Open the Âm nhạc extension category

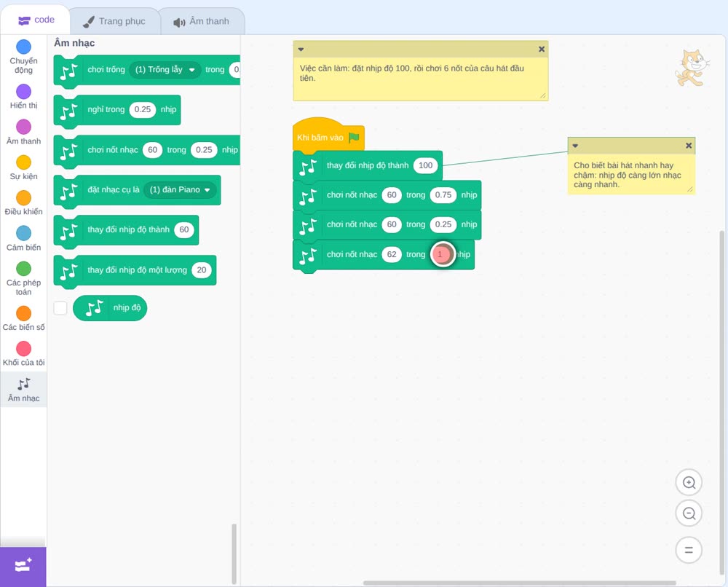coord(24,390)
